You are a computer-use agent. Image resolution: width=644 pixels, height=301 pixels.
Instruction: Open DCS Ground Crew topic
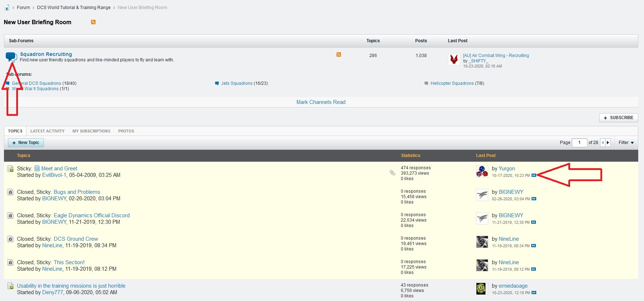76,239
